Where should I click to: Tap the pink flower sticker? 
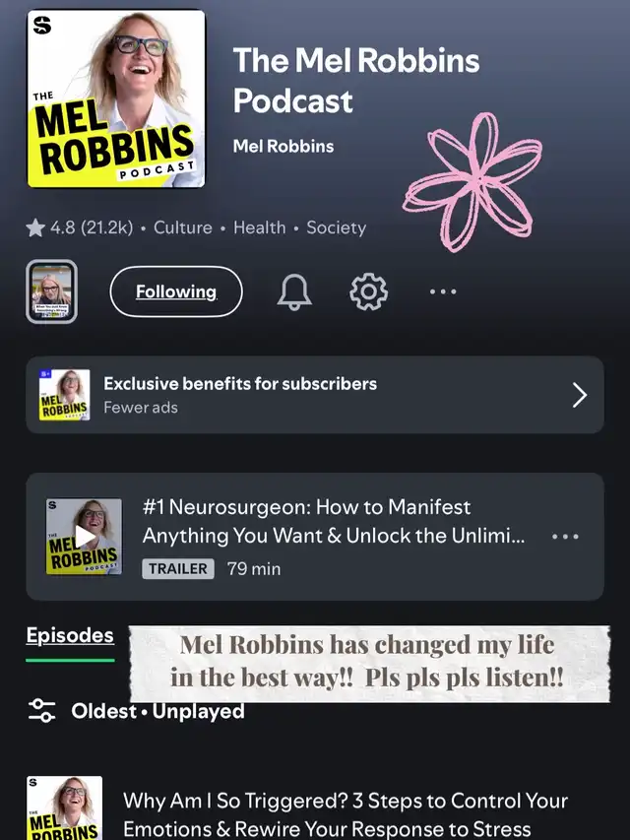point(472,182)
